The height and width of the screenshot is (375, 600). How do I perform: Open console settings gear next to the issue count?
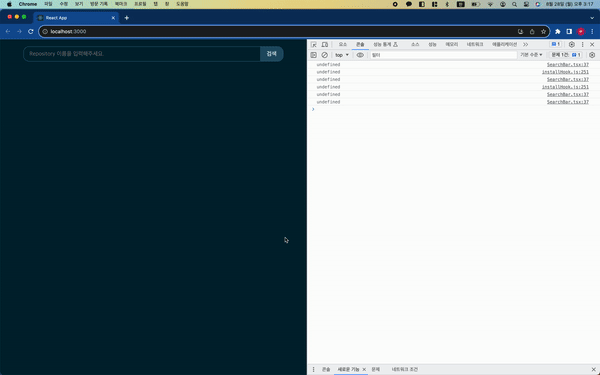(592, 55)
